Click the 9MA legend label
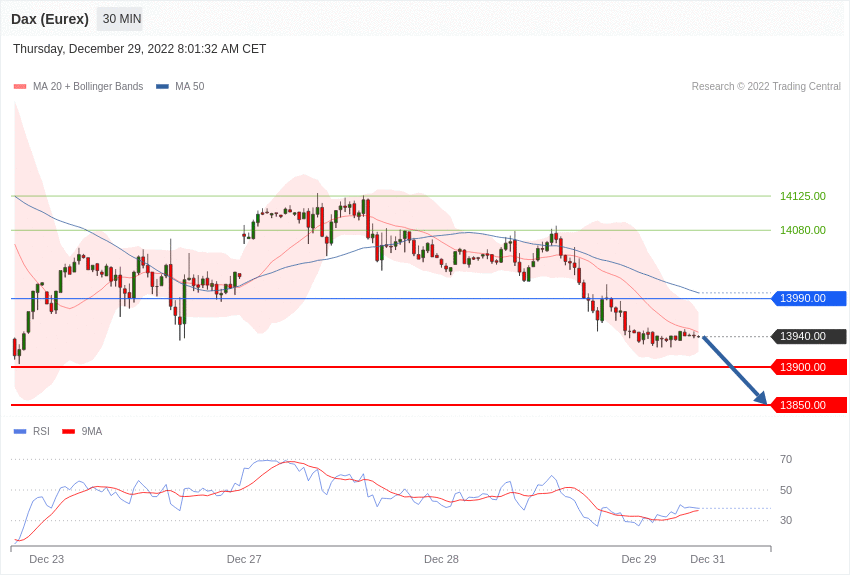 (x=92, y=431)
